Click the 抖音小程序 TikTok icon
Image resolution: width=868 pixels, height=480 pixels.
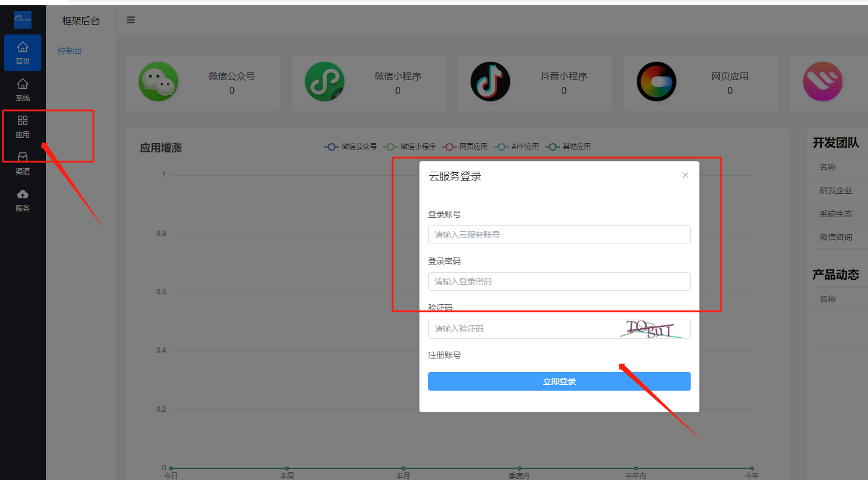[x=491, y=82]
